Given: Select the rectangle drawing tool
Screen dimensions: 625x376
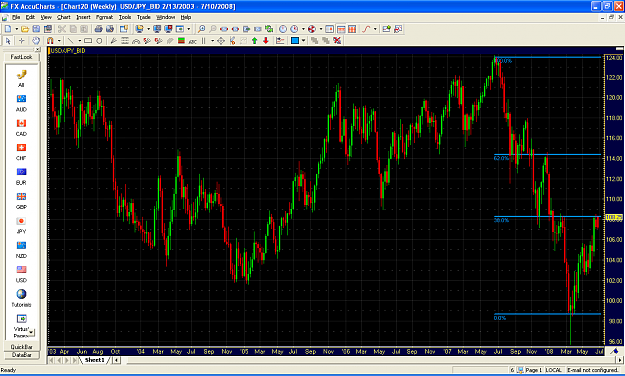Looking at the screenshot, I should (x=88, y=41).
